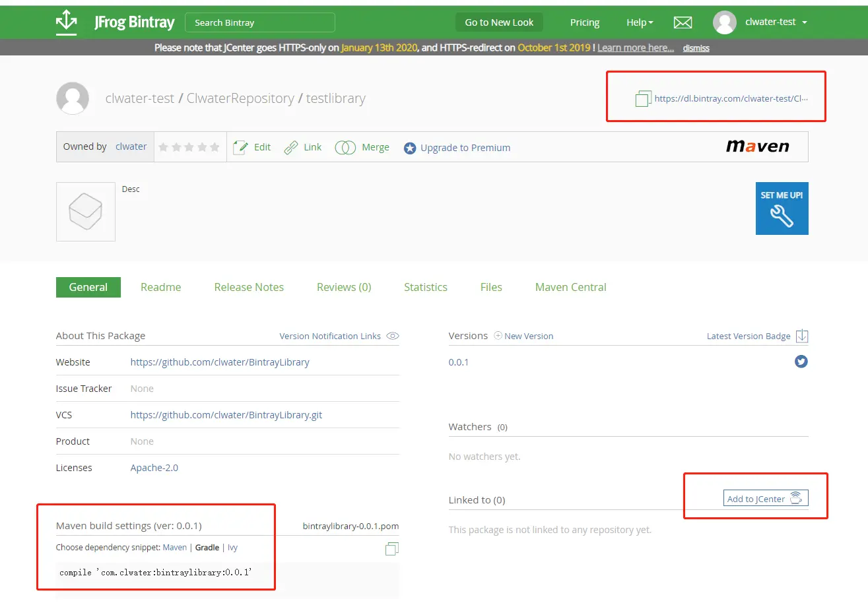
Task: Click the Maven logo
Action: (757, 146)
